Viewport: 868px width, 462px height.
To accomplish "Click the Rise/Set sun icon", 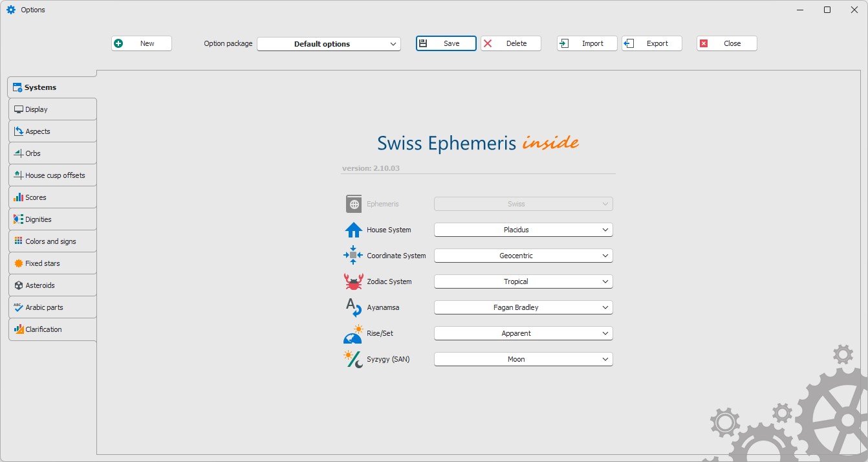I will (x=353, y=333).
